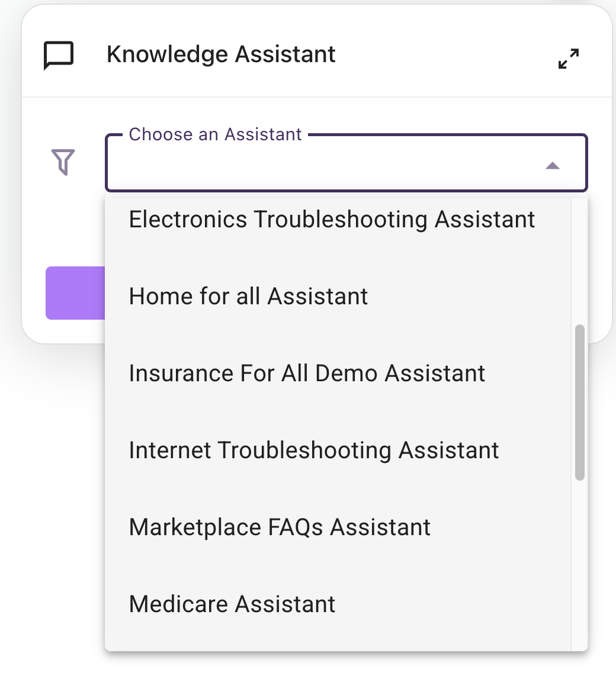Choose Marketplace FAQs Assistant
This screenshot has height=682, width=616.
[x=280, y=527]
